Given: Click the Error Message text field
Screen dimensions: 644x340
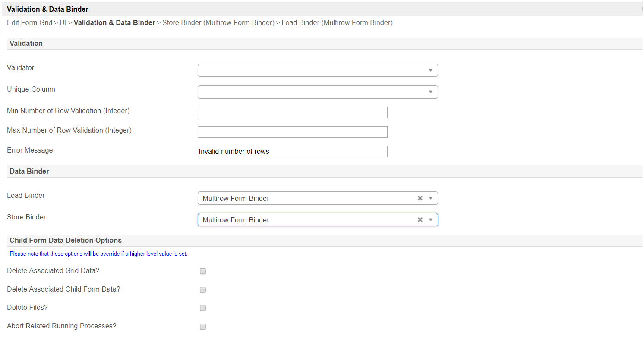Looking at the screenshot, I should pyautogui.click(x=292, y=152).
